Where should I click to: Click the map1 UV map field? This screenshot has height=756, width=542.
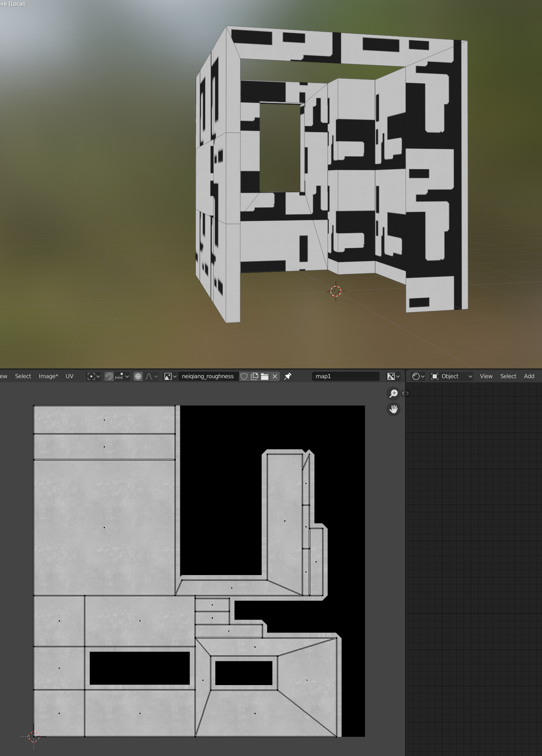pyautogui.click(x=346, y=376)
